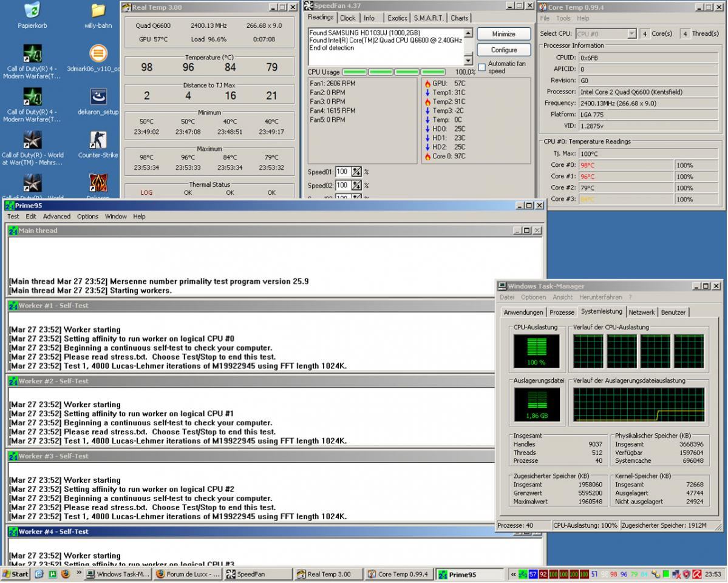Launch Firefox from the quick launch bar
728x583 pixels.
click(66, 574)
